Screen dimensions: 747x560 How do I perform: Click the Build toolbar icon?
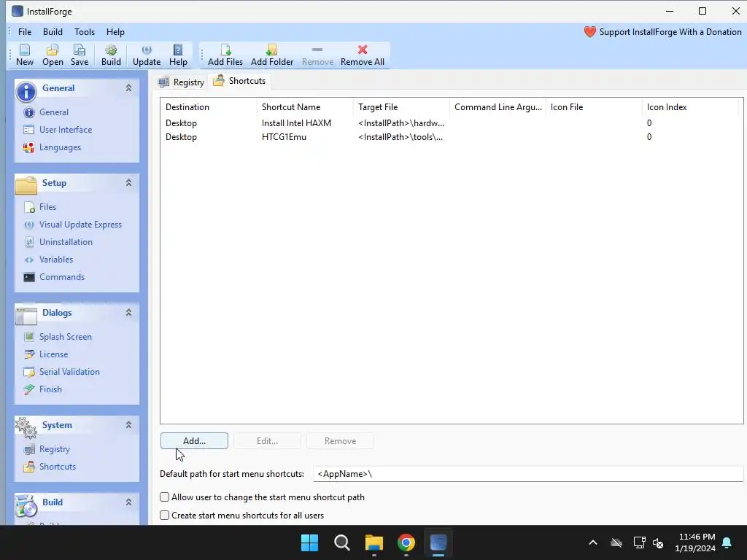pyautogui.click(x=111, y=55)
